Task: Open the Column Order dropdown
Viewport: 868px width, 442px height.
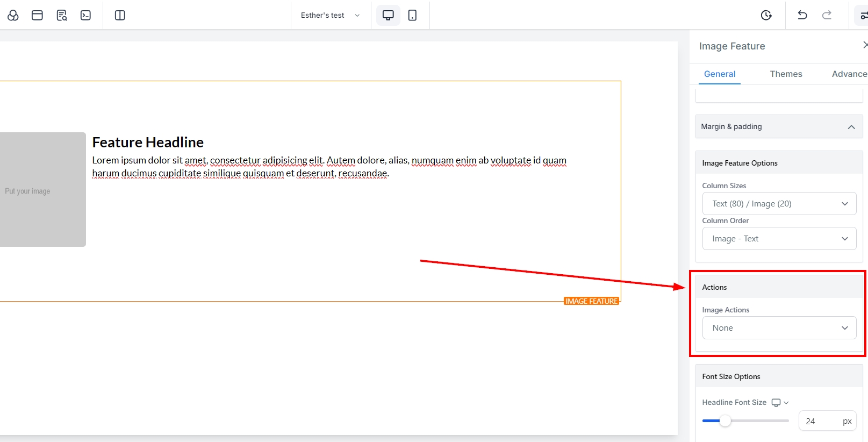Action: (x=779, y=239)
